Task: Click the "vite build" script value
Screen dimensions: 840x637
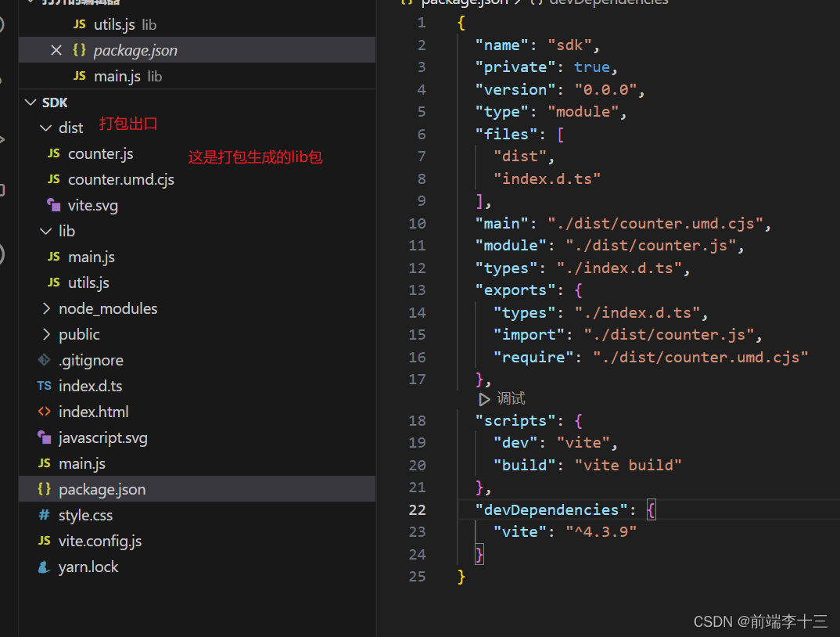Action: (628, 465)
